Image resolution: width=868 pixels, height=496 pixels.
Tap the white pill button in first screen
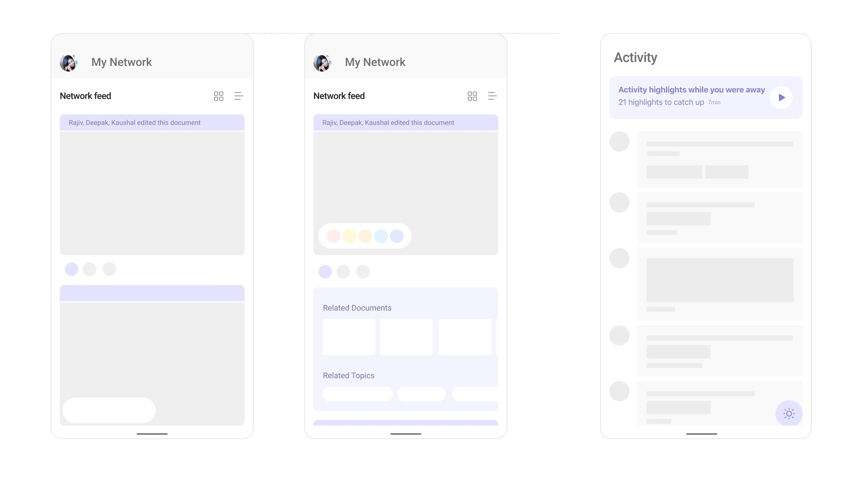point(109,410)
